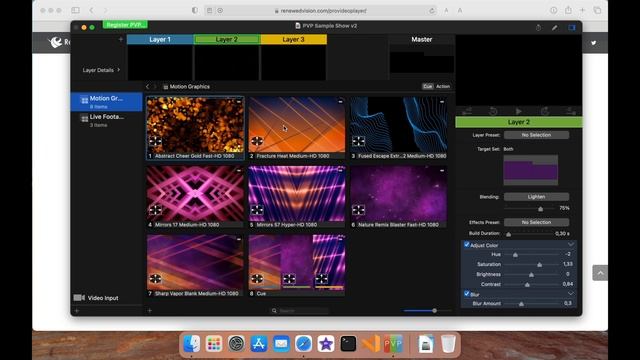640x360 pixels.
Task: Click the scaling icon on Sharp Vapor Blank thumbnail
Action: tap(155, 279)
